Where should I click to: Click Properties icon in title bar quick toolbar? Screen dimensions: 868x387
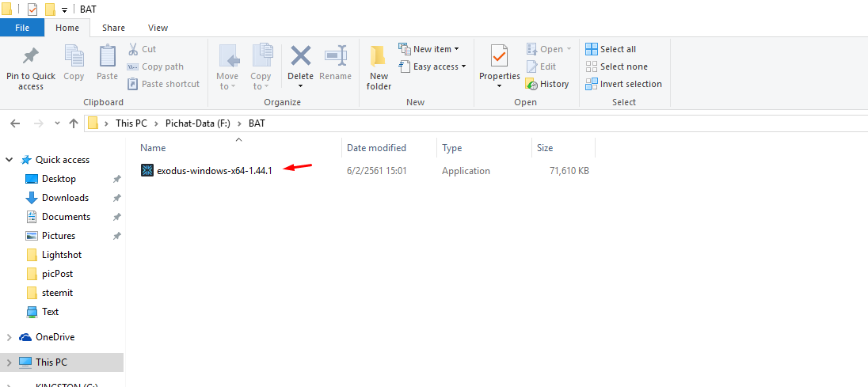[32, 9]
